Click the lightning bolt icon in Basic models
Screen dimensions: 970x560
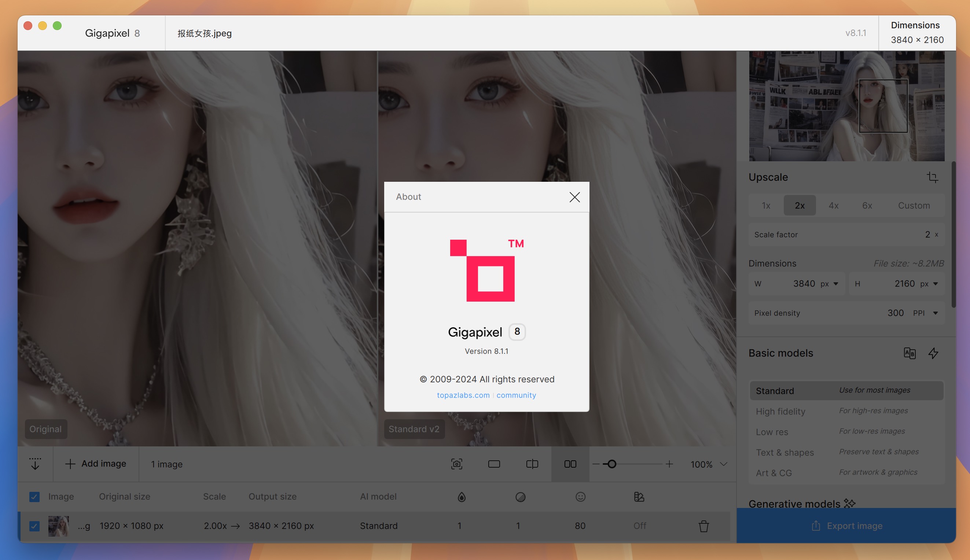[x=933, y=353]
